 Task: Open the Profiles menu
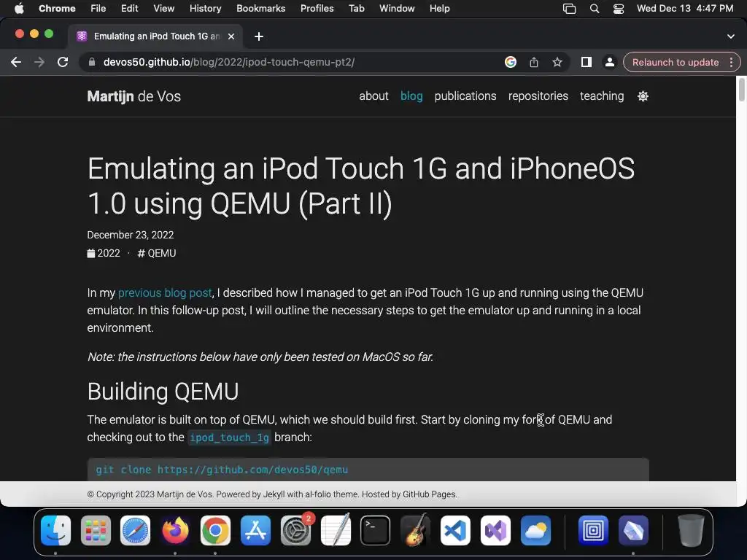point(317,9)
